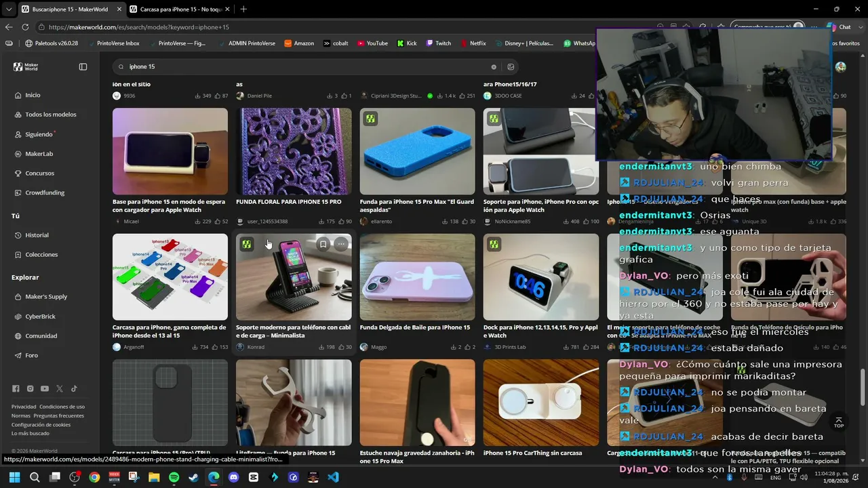Go back to the previous page
868x488 pixels.
pos(9,27)
